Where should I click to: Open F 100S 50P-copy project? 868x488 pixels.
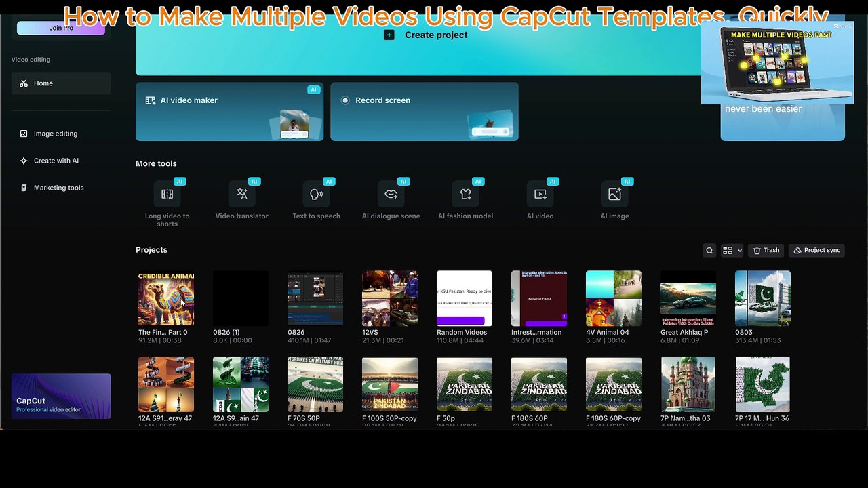[x=390, y=384]
